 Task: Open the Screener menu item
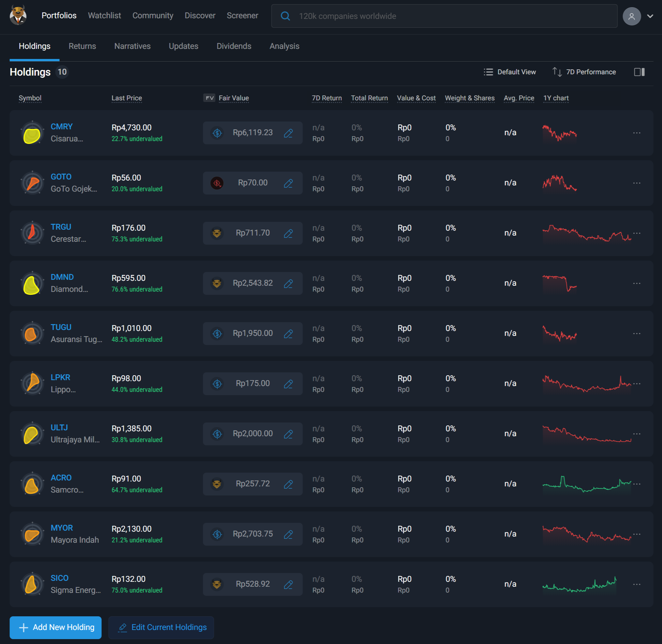point(242,16)
